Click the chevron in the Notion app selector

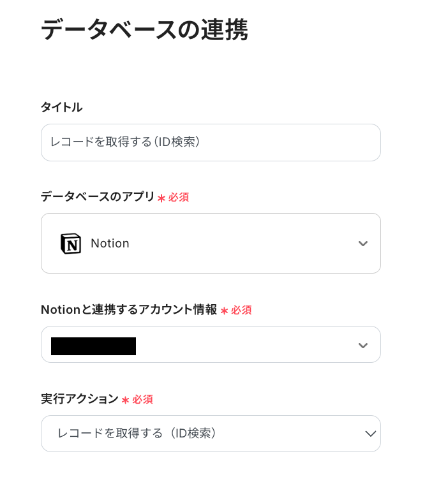point(363,244)
